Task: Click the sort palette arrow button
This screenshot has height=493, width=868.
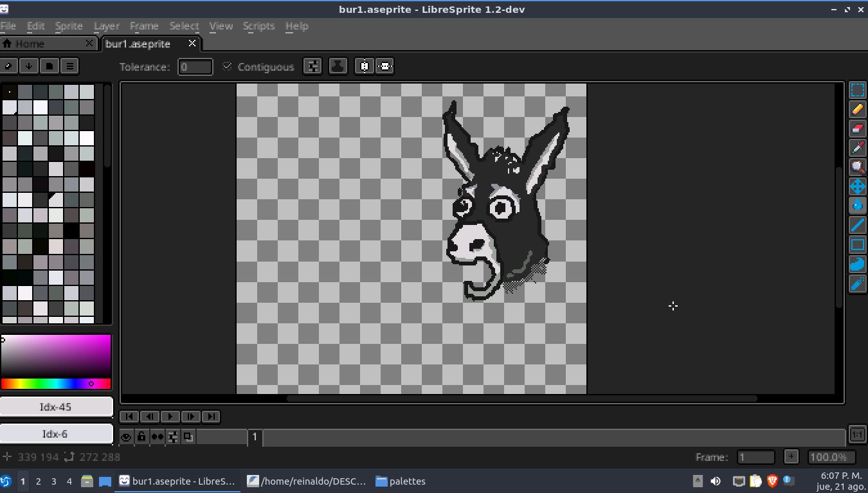Action: 28,66
